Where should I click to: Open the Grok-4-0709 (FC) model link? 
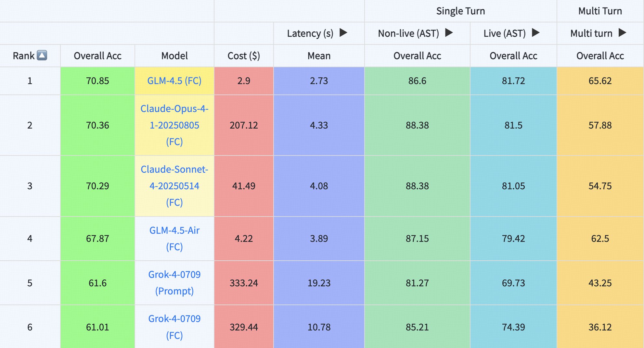174,327
